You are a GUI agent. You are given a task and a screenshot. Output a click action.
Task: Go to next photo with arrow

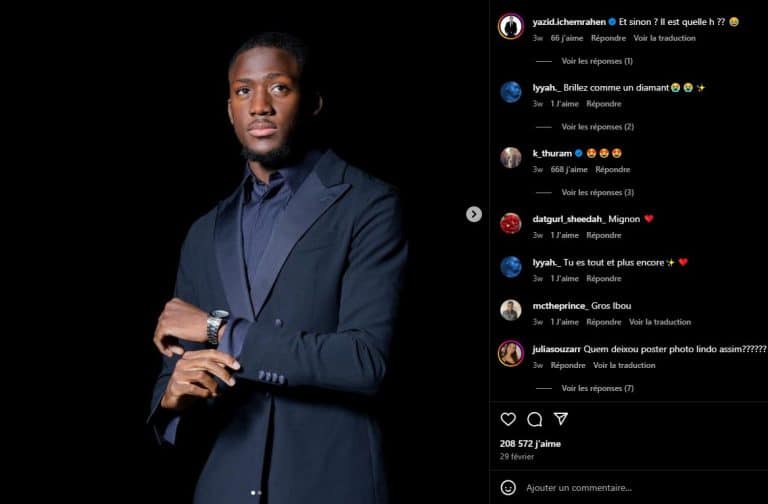click(474, 214)
